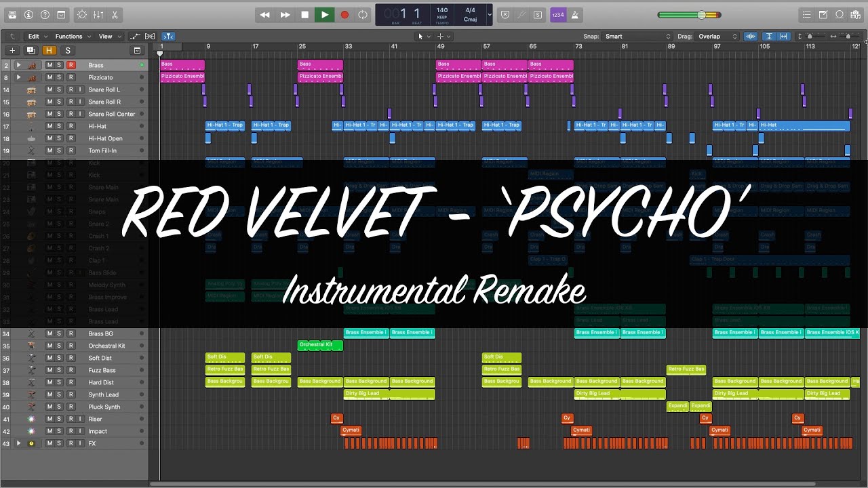Mute the Brass track
Screen dimensions: 868x488
[x=49, y=65]
